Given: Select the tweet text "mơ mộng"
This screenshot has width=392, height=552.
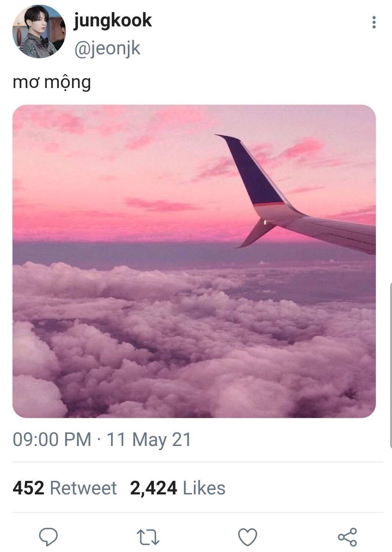Looking at the screenshot, I should point(52,82).
